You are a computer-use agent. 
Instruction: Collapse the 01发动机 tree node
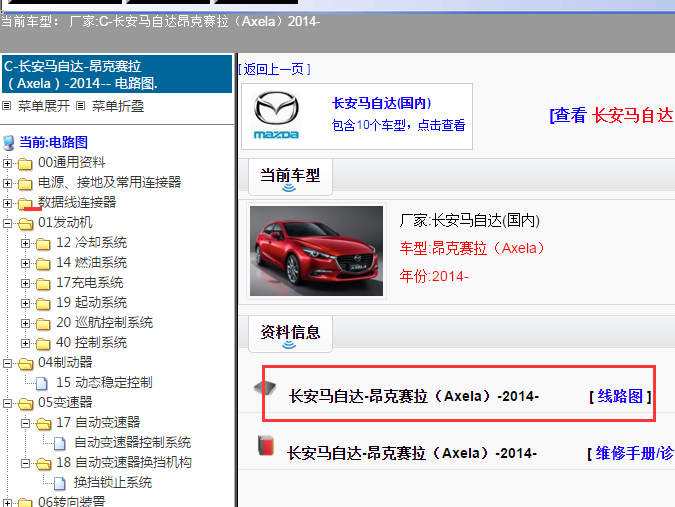point(7,223)
